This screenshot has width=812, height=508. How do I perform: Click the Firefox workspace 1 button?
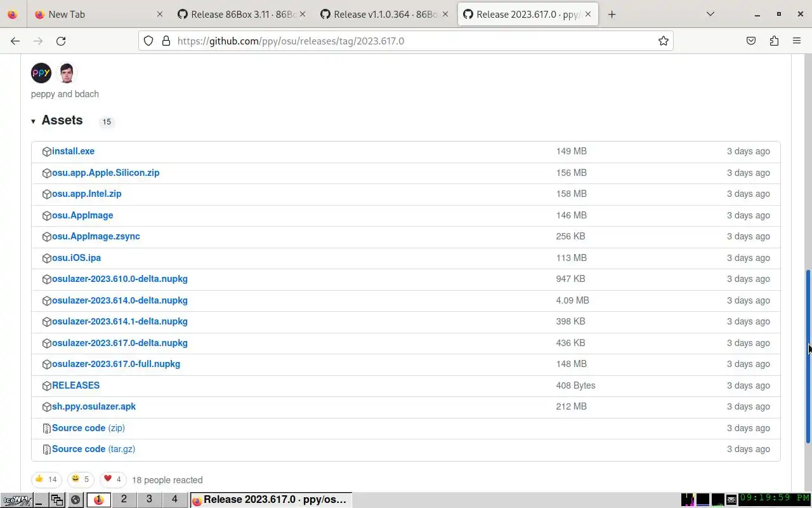click(x=98, y=500)
